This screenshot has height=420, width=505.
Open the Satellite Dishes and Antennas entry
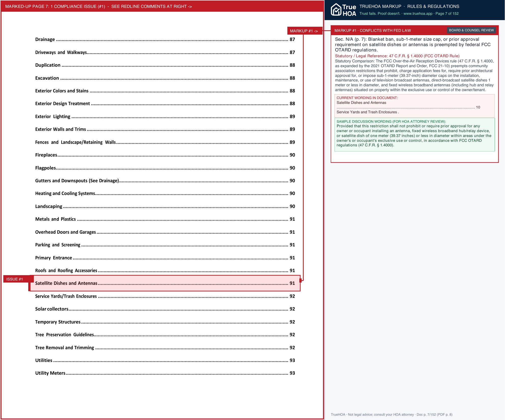coord(165,283)
